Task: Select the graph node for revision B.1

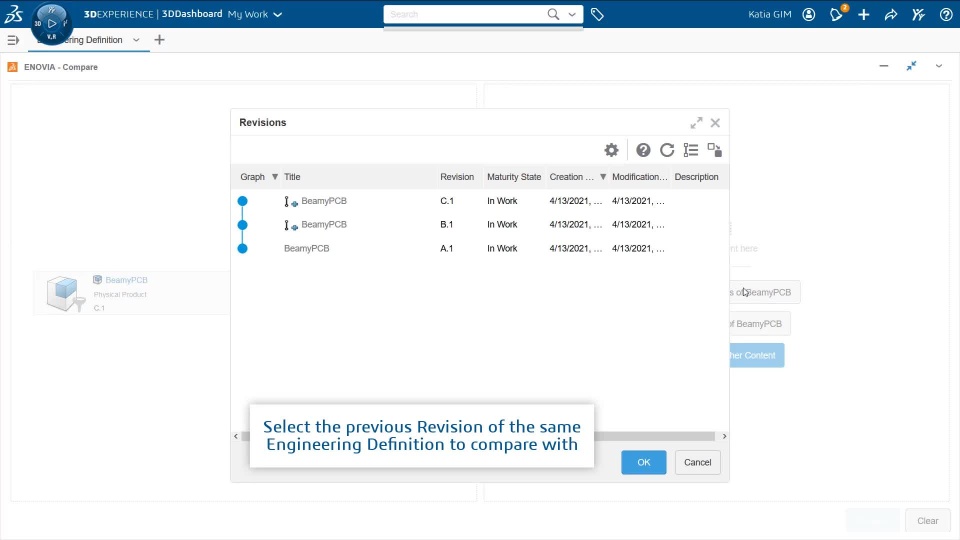Action: tap(242, 225)
